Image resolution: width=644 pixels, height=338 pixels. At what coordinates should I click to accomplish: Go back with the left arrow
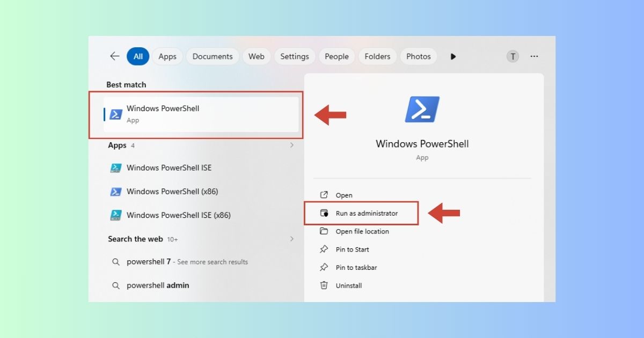tap(114, 56)
